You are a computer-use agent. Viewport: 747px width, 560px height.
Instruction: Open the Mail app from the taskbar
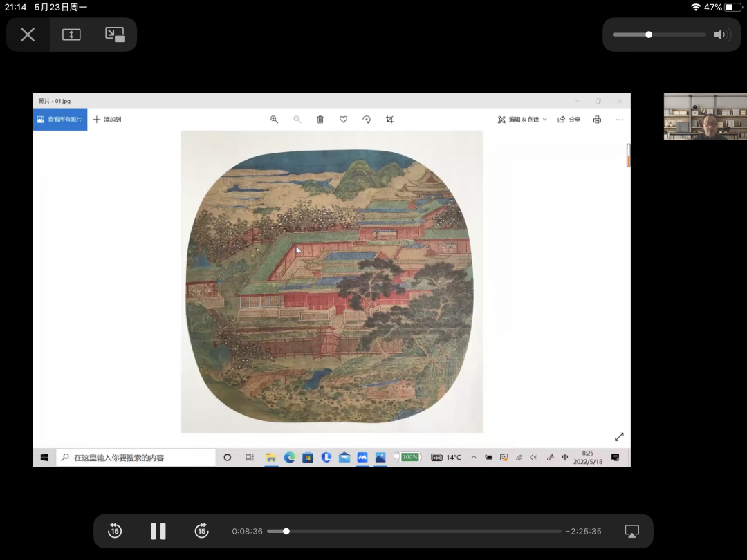(x=344, y=458)
